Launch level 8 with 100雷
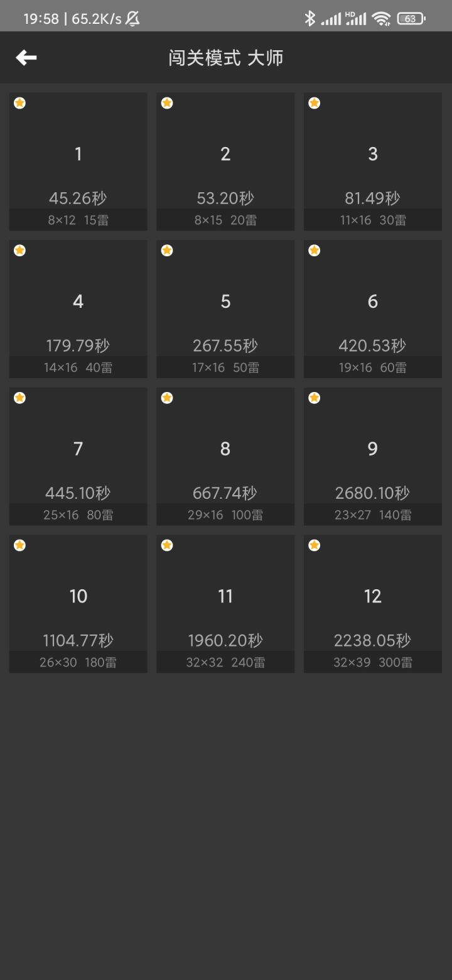 [x=225, y=457]
